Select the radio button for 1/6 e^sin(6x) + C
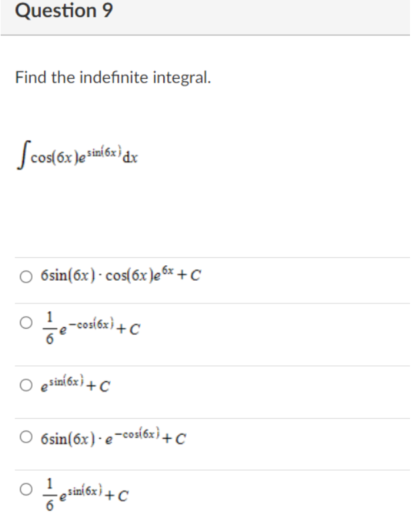412x532 pixels. pyautogui.click(x=26, y=489)
